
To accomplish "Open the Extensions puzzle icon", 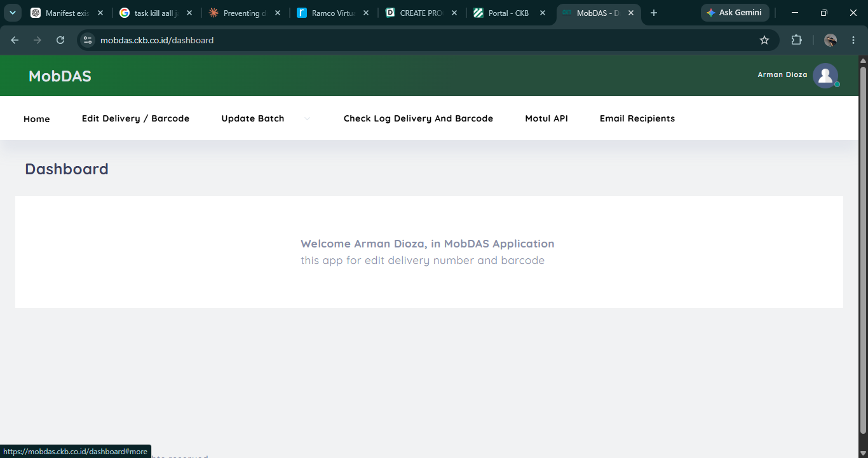I will (x=796, y=40).
